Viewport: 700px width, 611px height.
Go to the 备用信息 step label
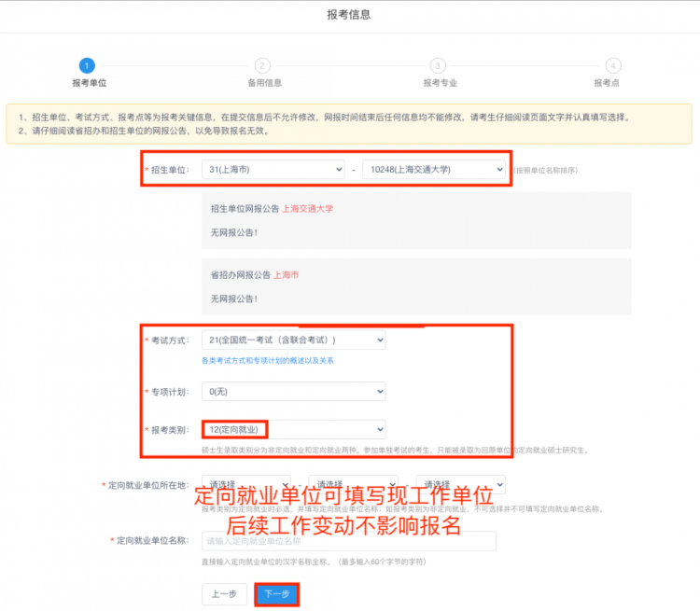coord(264,83)
